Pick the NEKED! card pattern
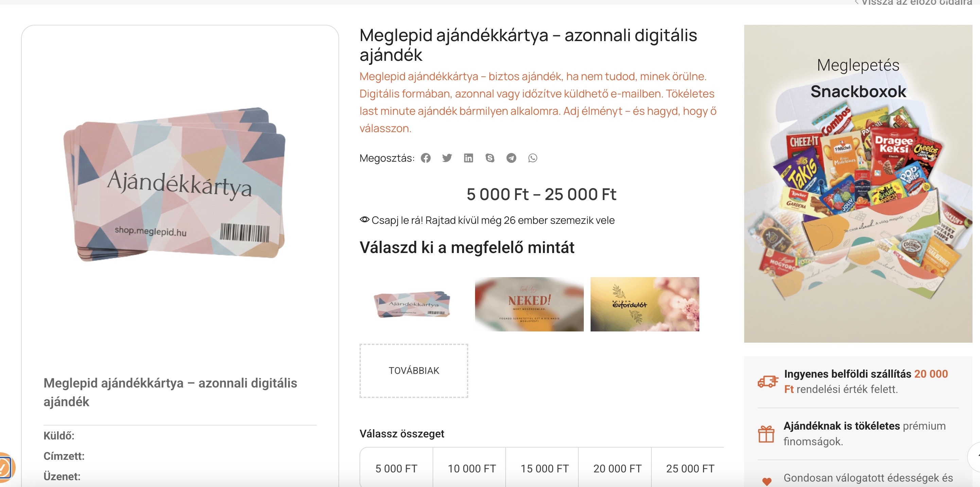Viewport: 980px width, 487px height. 529,304
